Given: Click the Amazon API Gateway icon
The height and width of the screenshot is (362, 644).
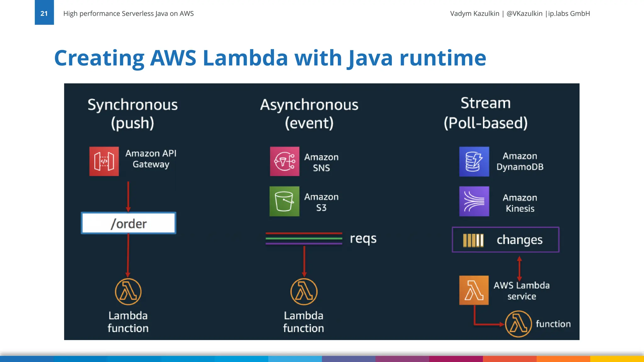Looking at the screenshot, I should pos(104,161).
